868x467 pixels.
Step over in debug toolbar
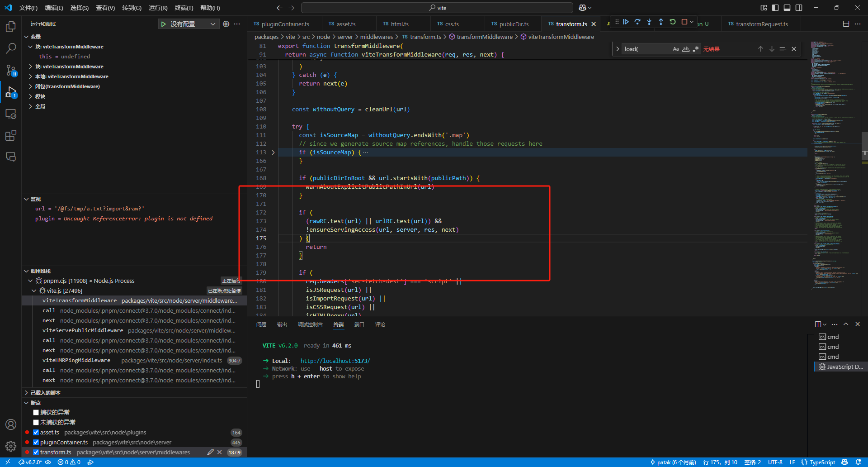point(637,22)
